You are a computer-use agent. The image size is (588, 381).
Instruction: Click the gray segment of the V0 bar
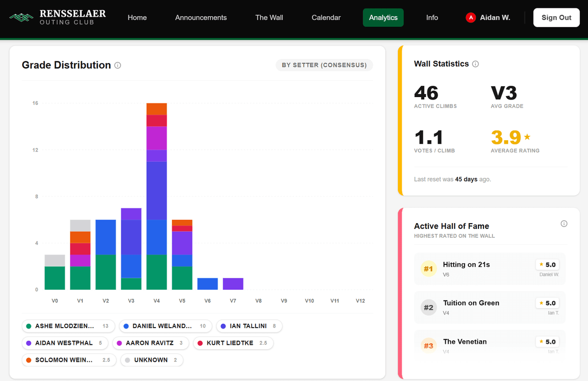(x=55, y=260)
